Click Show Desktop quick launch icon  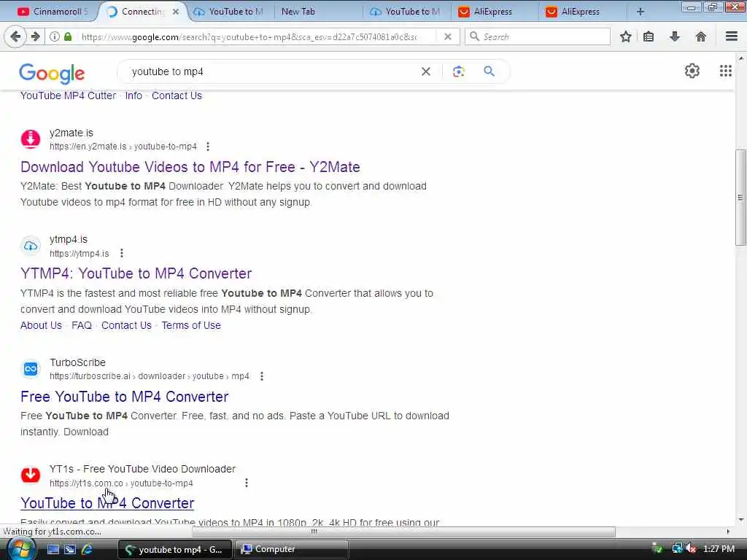point(53,549)
